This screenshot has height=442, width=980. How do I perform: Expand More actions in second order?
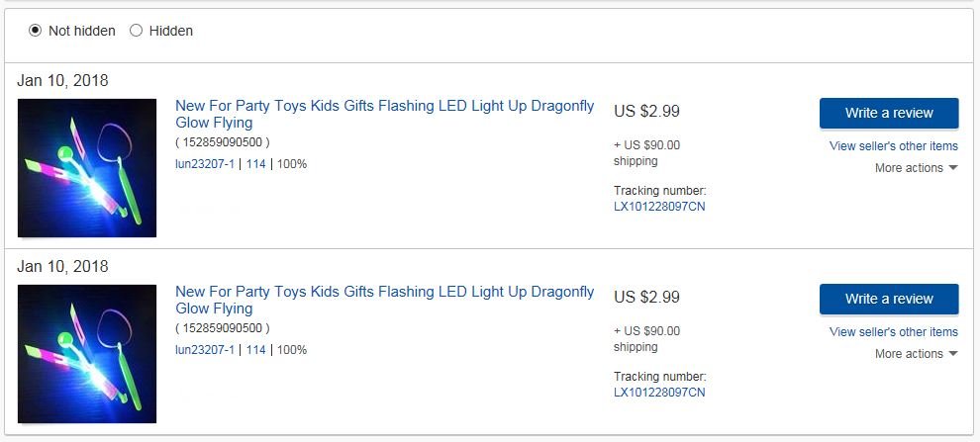(x=917, y=354)
